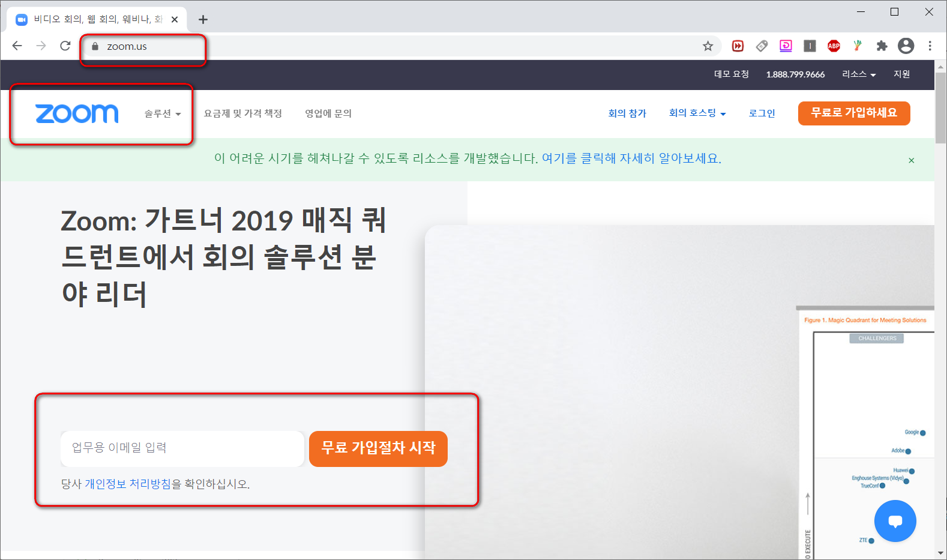Expand the 리소스 dropdown in the top bar

tap(859, 74)
